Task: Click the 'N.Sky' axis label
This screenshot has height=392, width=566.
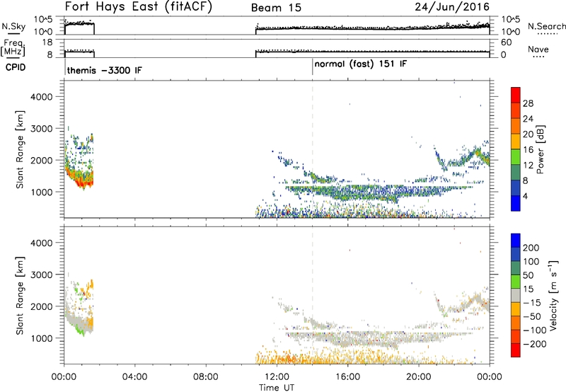Action: coord(13,26)
